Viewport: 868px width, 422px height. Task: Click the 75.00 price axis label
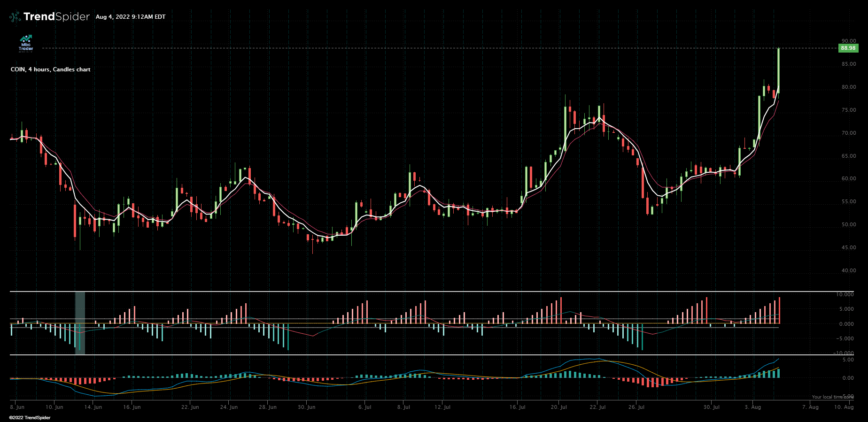[x=849, y=110]
